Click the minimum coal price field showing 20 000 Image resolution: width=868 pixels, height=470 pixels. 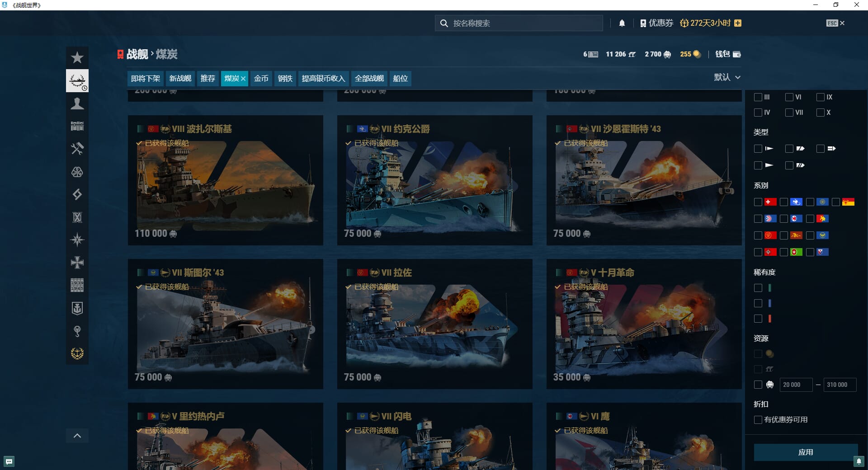796,385
